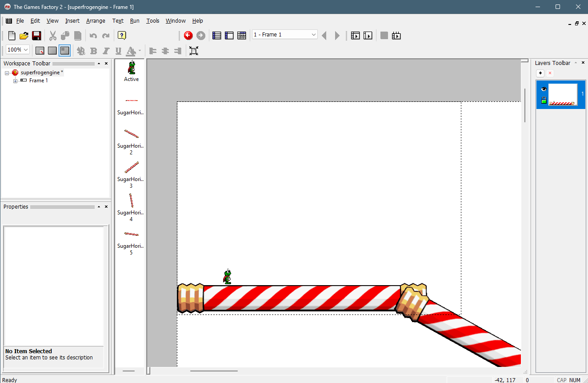The width and height of the screenshot is (588, 383).
Task: Click the Run Application icon
Action: 355,36
